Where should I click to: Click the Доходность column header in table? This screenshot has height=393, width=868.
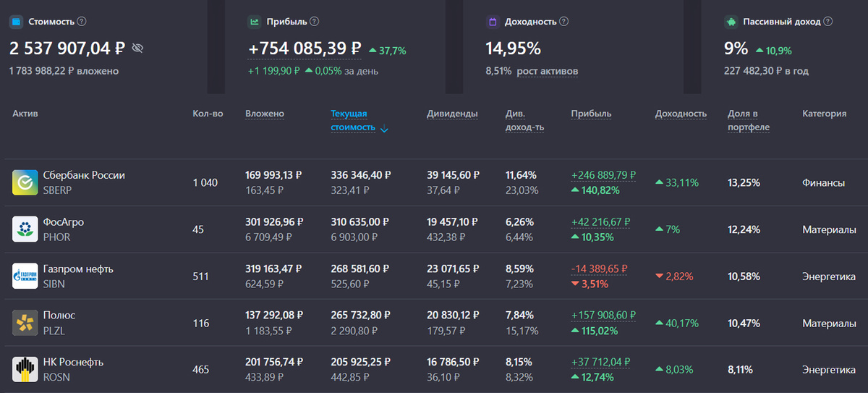681,114
